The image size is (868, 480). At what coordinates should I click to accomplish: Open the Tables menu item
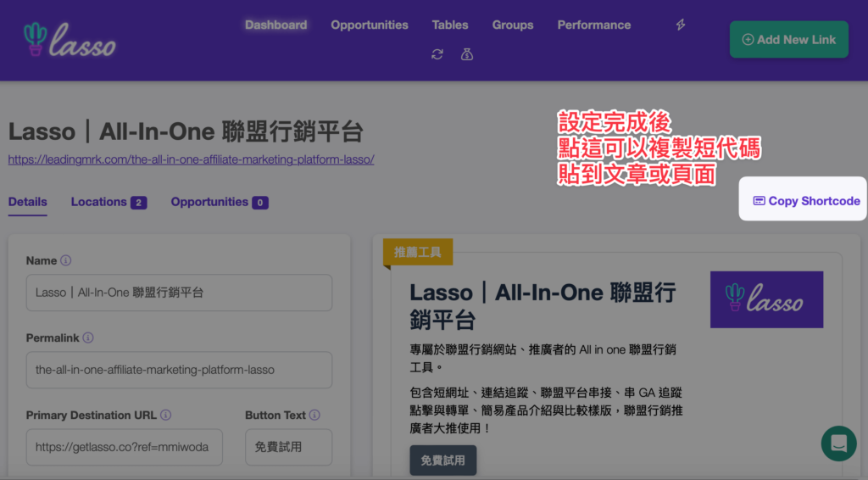point(450,25)
